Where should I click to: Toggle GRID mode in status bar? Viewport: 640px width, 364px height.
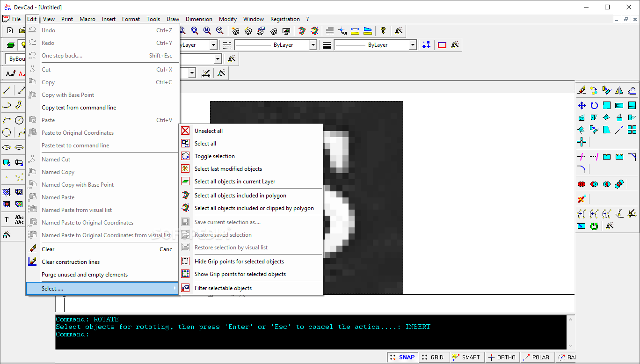click(x=432, y=357)
